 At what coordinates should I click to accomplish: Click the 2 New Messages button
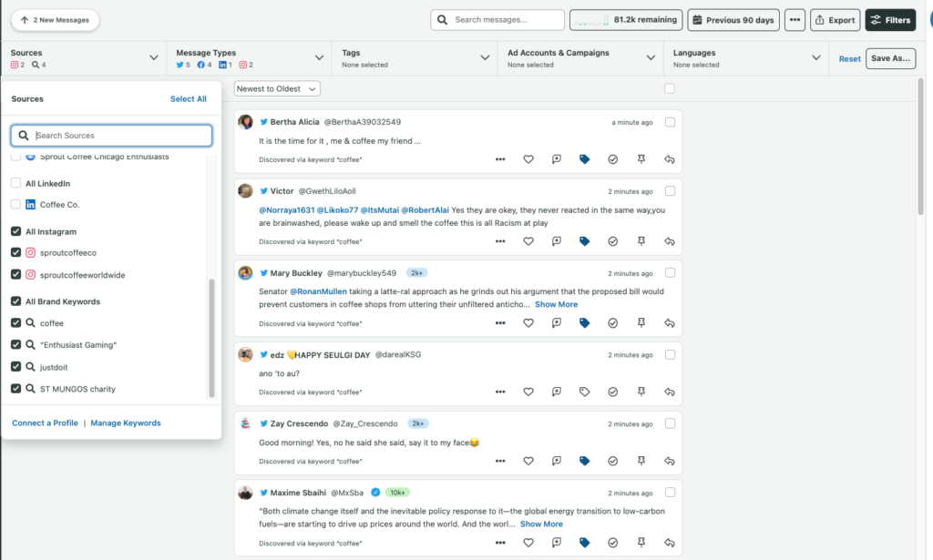tap(55, 20)
